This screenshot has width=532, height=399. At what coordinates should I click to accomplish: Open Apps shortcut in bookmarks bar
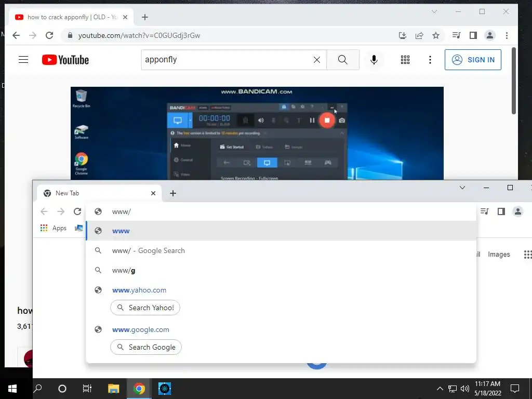(x=54, y=228)
